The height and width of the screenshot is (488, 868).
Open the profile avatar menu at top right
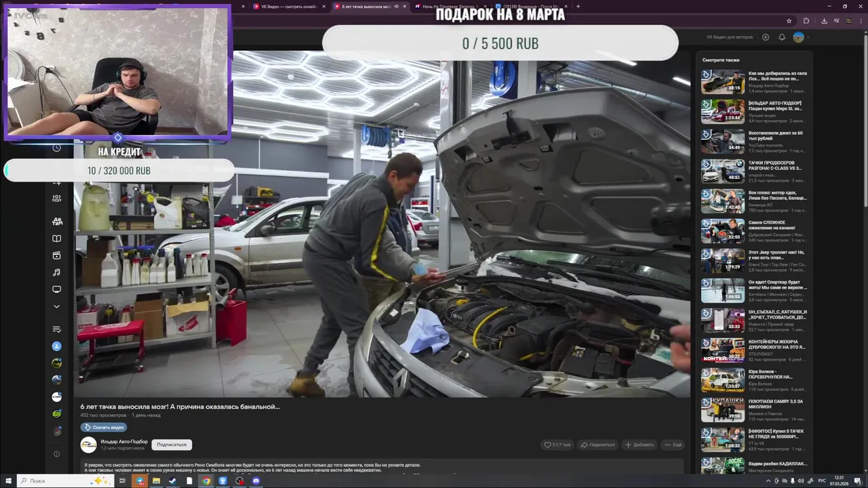800,37
